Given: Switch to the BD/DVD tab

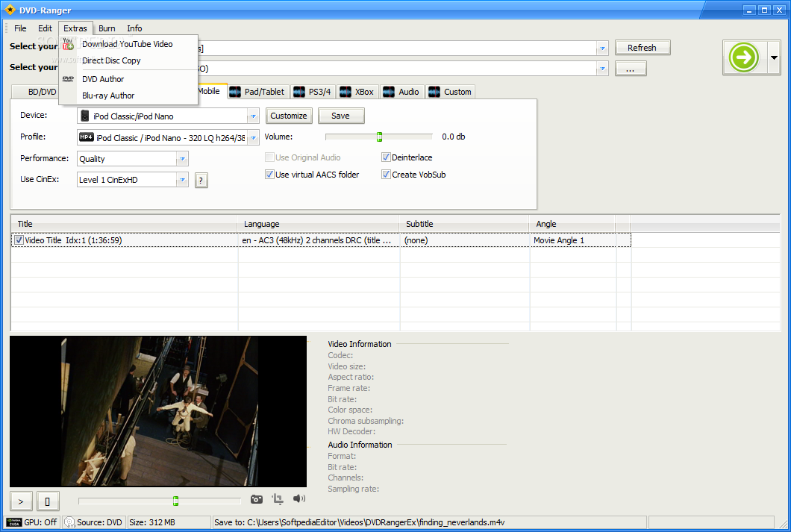Looking at the screenshot, I should 42,92.
